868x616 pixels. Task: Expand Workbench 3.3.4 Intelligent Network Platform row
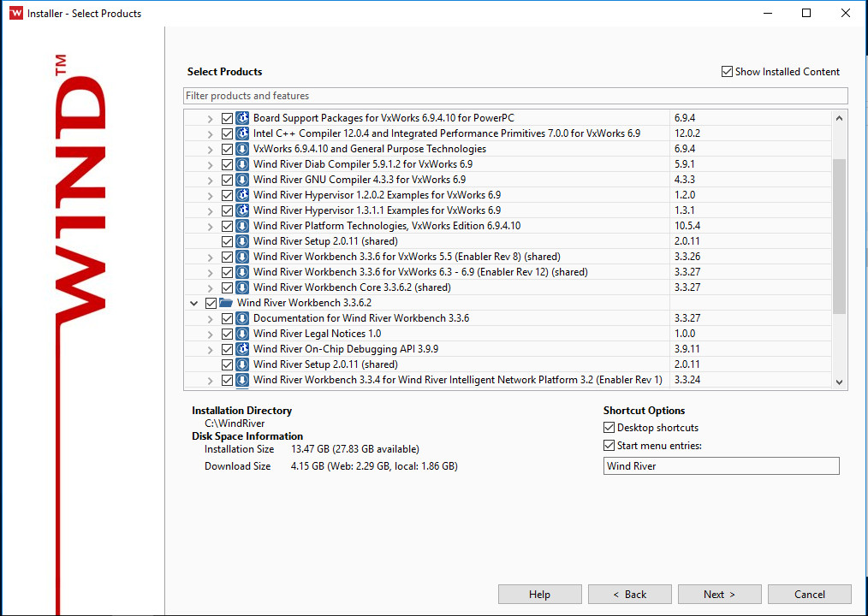coord(210,381)
